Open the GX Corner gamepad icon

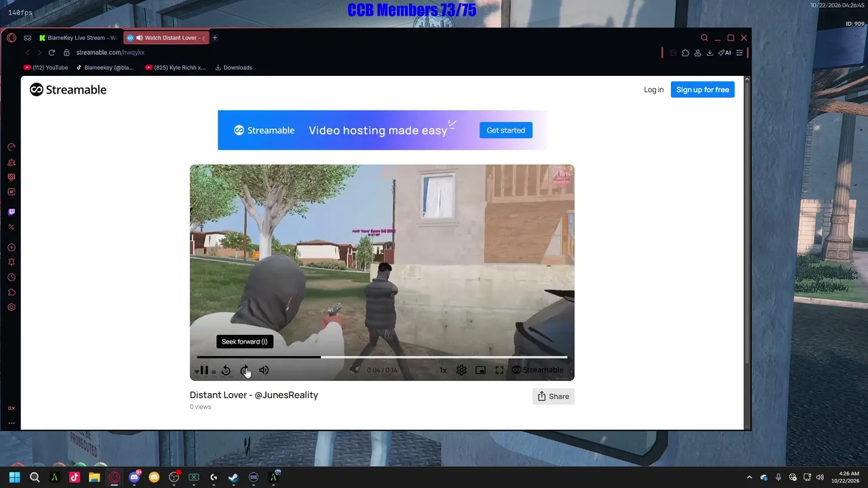[x=27, y=38]
